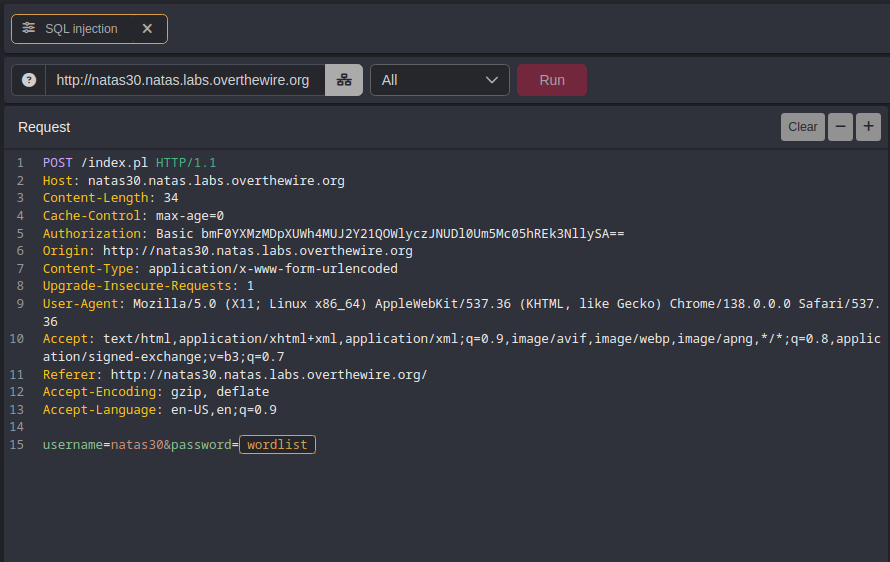Click the plus button in the Request header

point(868,127)
